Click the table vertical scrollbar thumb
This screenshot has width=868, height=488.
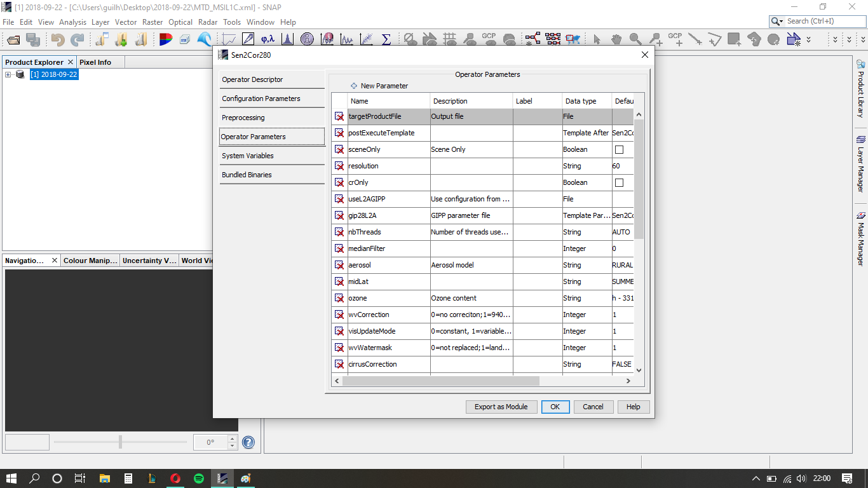pyautogui.click(x=639, y=179)
